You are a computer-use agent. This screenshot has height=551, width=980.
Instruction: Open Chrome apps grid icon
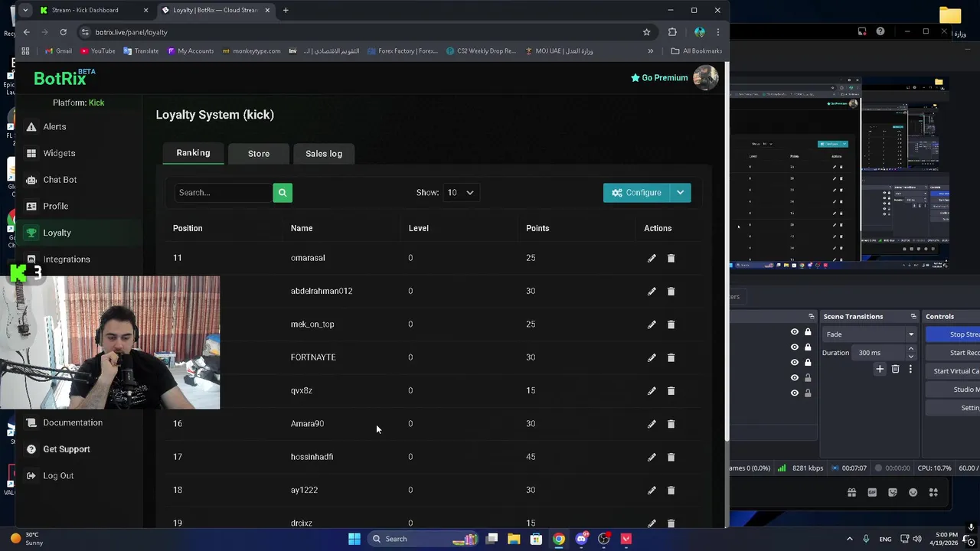click(25, 51)
